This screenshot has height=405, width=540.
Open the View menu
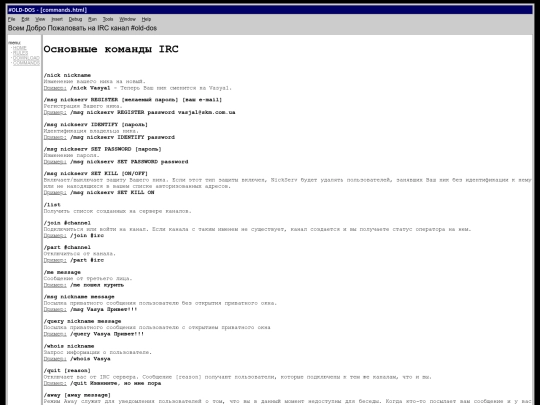tap(40, 19)
